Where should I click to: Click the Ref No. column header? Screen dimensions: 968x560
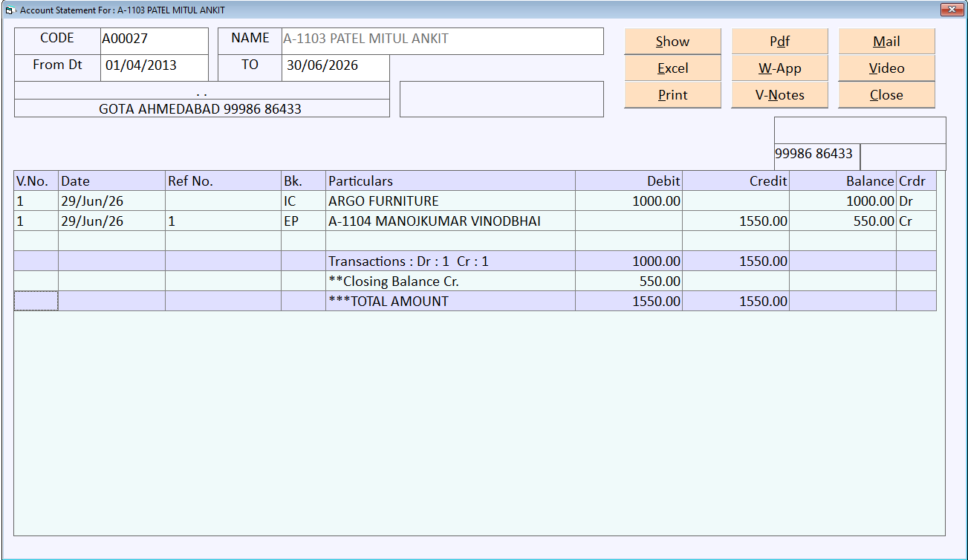pyautogui.click(x=223, y=181)
